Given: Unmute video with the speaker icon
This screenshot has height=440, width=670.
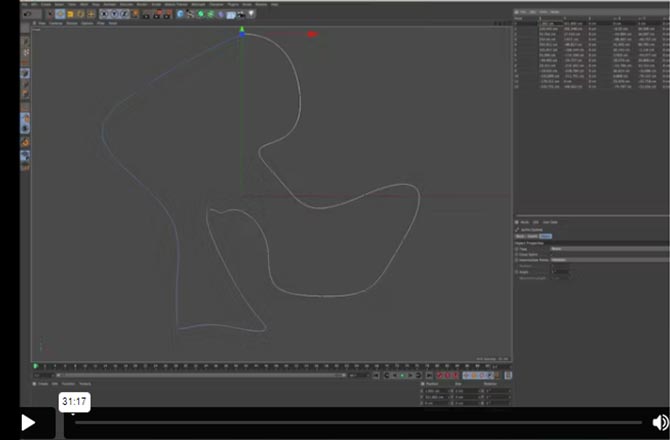Looking at the screenshot, I should (x=660, y=422).
